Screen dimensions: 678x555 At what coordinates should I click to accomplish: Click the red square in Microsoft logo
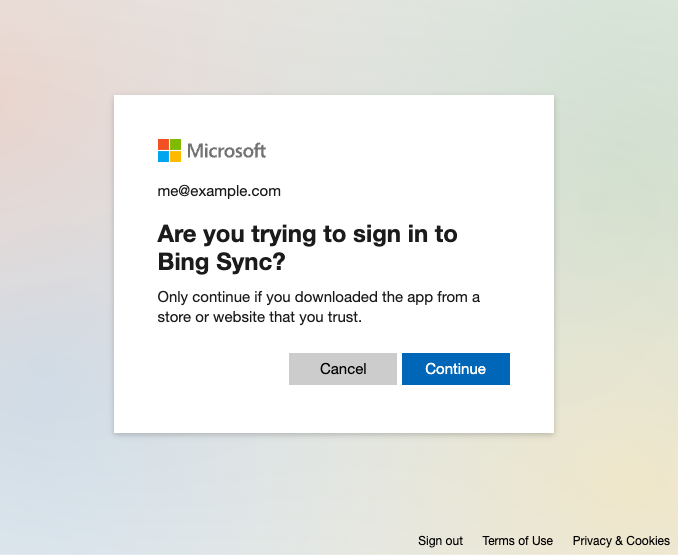(x=164, y=145)
